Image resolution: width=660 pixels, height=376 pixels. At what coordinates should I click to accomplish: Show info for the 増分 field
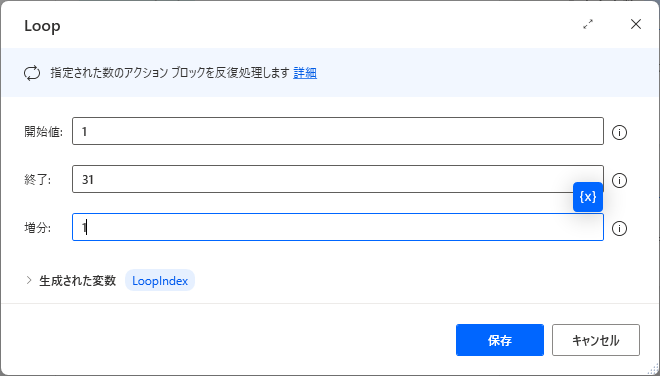point(619,229)
